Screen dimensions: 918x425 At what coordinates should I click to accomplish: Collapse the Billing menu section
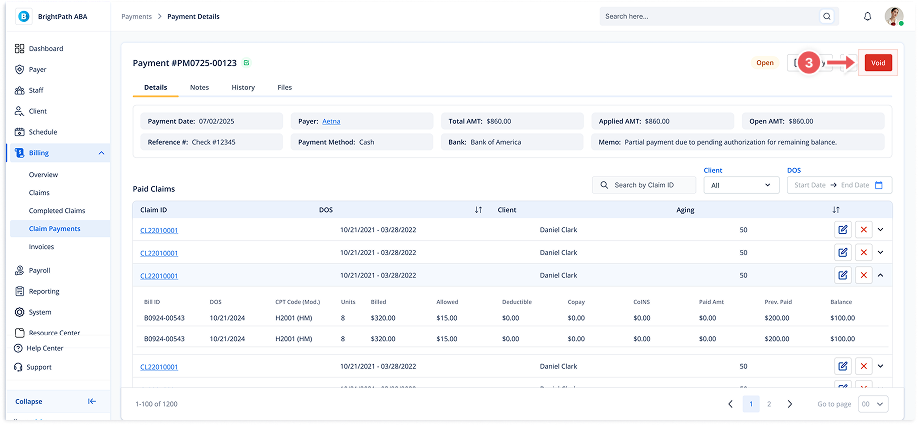(101, 153)
